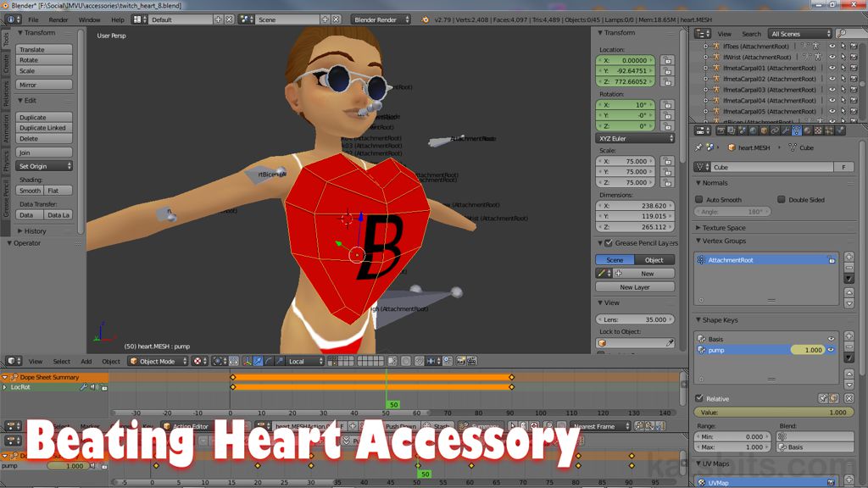Hide lfWrist in the outliner

click(x=832, y=57)
